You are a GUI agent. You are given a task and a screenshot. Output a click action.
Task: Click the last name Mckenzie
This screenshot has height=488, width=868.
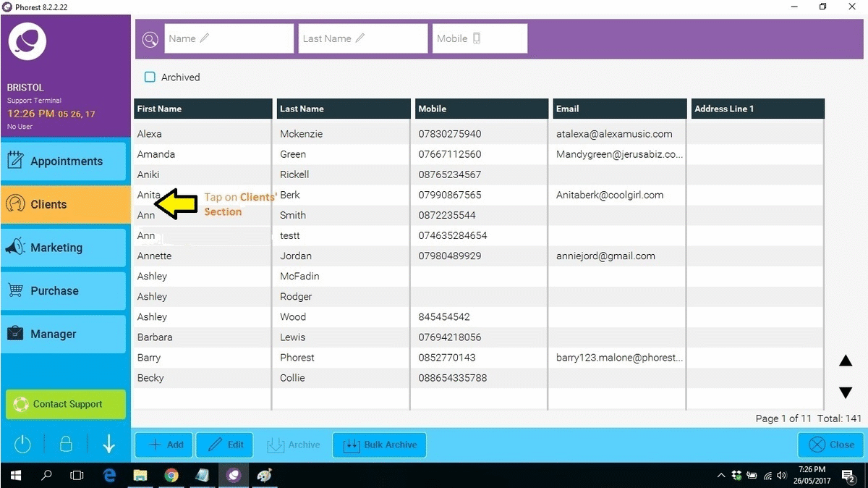click(x=302, y=134)
